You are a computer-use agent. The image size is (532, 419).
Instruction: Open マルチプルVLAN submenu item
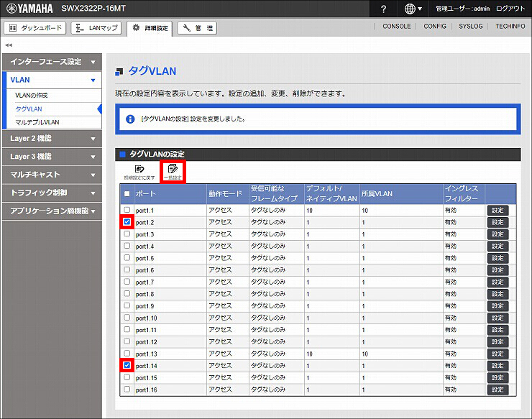[37, 122]
